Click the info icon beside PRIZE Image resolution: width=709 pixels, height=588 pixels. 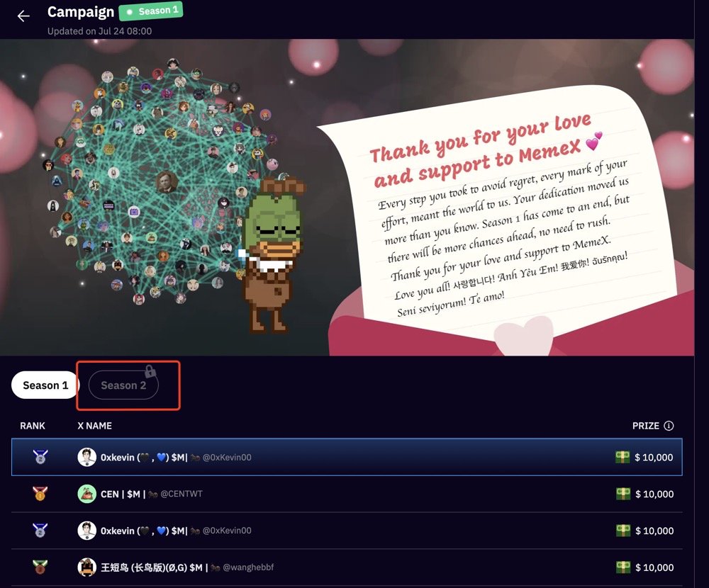click(669, 426)
